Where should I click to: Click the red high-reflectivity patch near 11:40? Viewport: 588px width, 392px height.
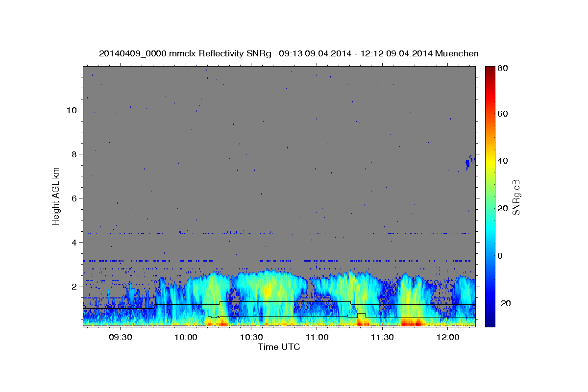coord(411,322)
